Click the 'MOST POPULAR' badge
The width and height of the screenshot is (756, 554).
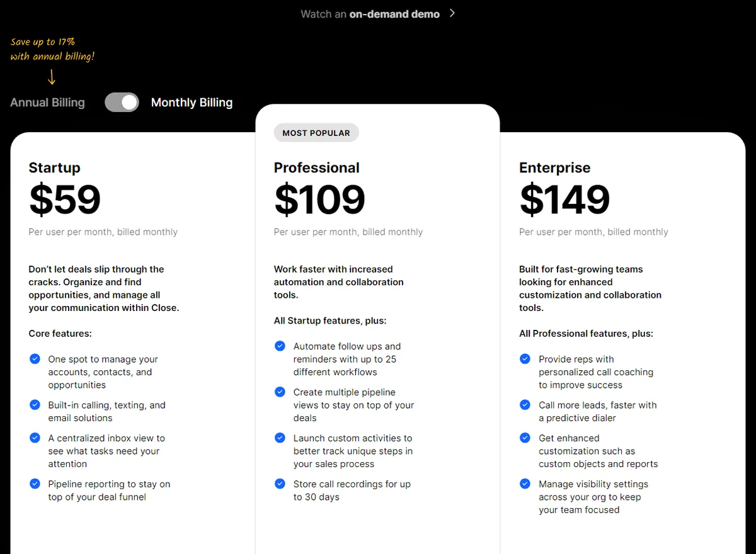coord(316,132)
